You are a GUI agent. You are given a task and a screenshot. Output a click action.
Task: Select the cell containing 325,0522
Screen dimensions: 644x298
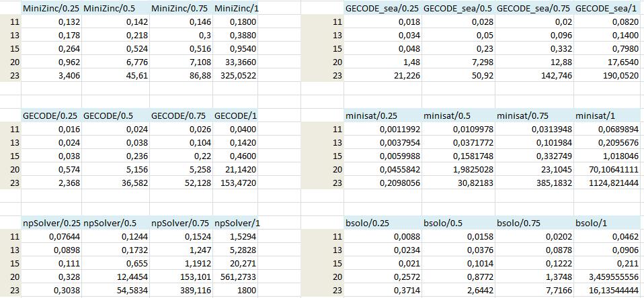point(235,75)
